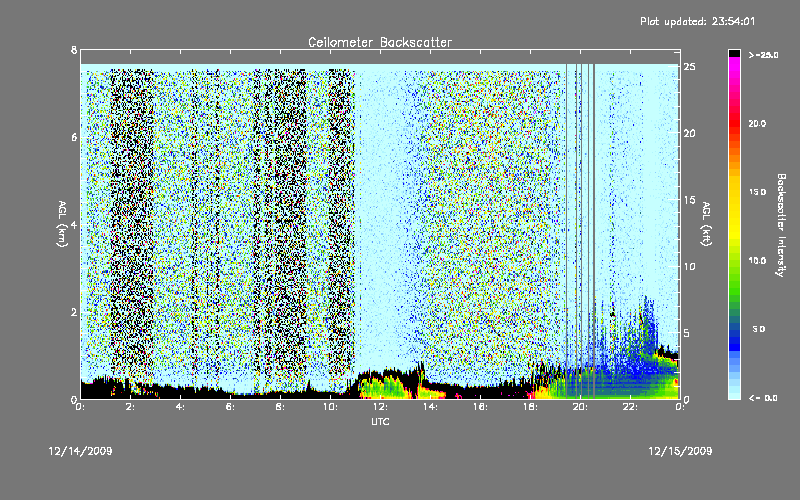Click the 'AGL (kft)' axis label

tap(707, 224)
